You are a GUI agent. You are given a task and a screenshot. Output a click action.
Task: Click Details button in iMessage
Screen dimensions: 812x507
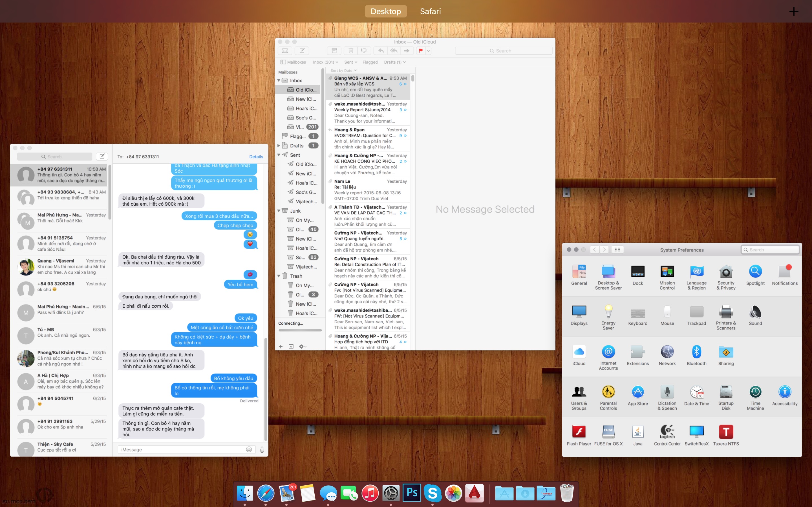(x=256, y=157)
